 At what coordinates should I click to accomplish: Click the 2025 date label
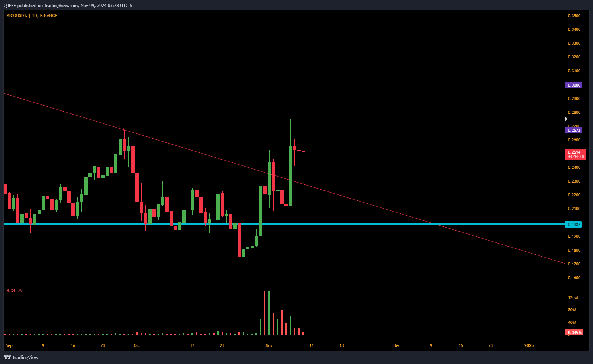(529, 345)
